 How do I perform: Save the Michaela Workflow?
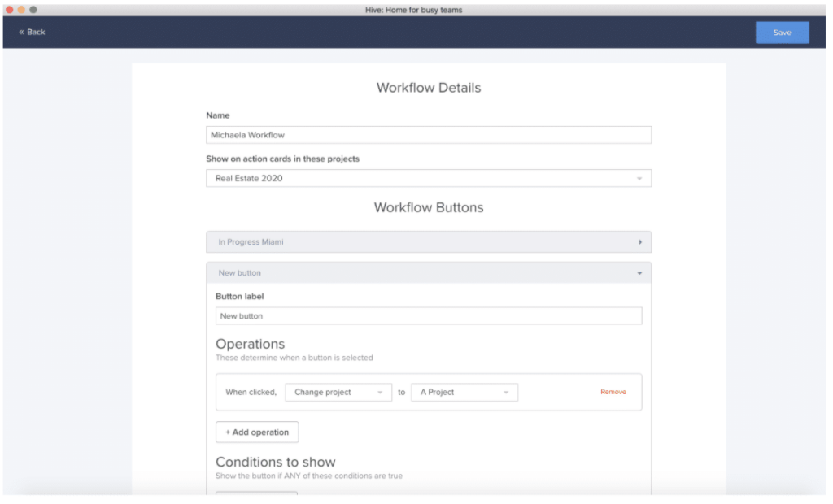(782, 32)
